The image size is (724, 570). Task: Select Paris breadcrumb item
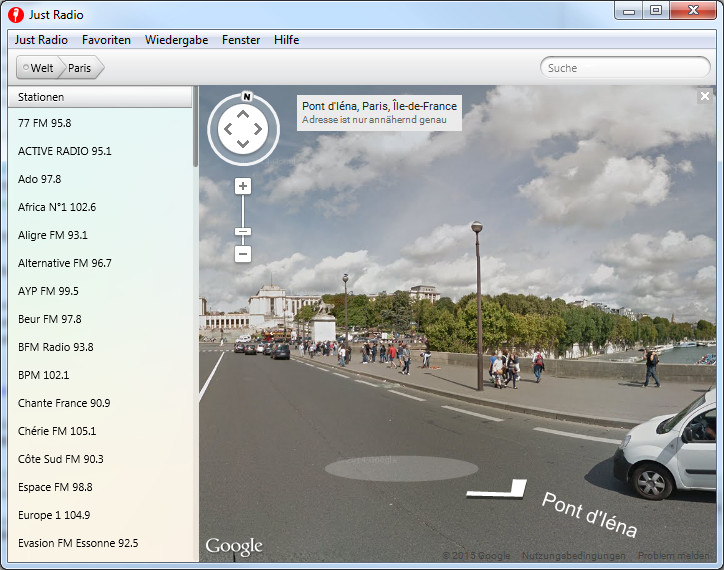[x=79, y=68]
